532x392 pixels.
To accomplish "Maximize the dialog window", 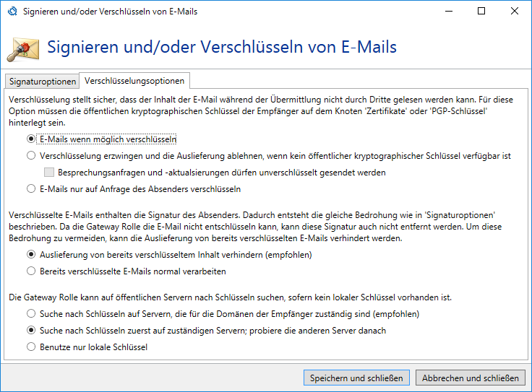I will pyautogui.click(x=482, y=12).
